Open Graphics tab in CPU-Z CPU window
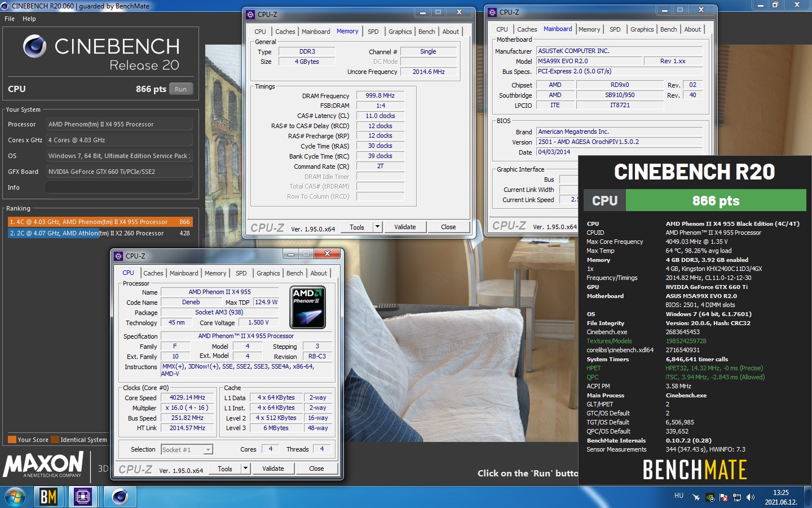Image resolution: width=812 pixels, height=508 pixels. click(x=268, y=273)
